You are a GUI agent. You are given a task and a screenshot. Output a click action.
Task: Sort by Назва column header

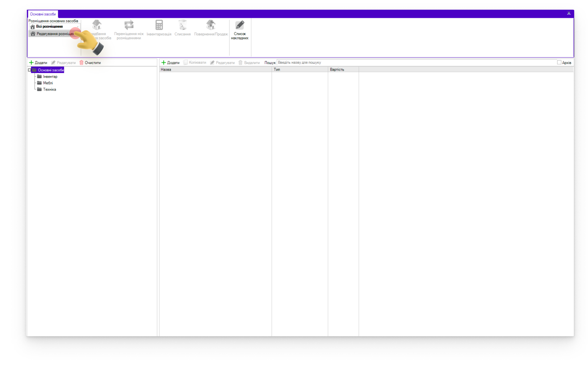point(215,69)
